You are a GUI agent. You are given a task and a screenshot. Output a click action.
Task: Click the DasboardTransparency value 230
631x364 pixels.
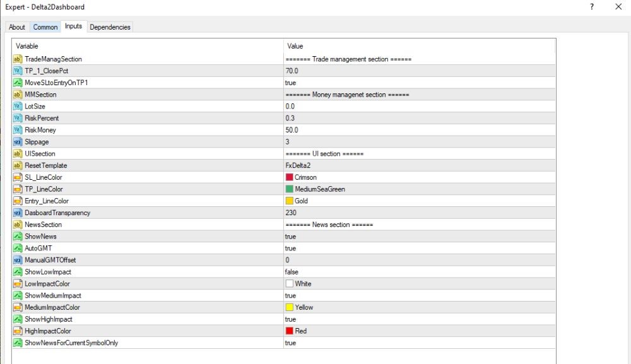291,213
